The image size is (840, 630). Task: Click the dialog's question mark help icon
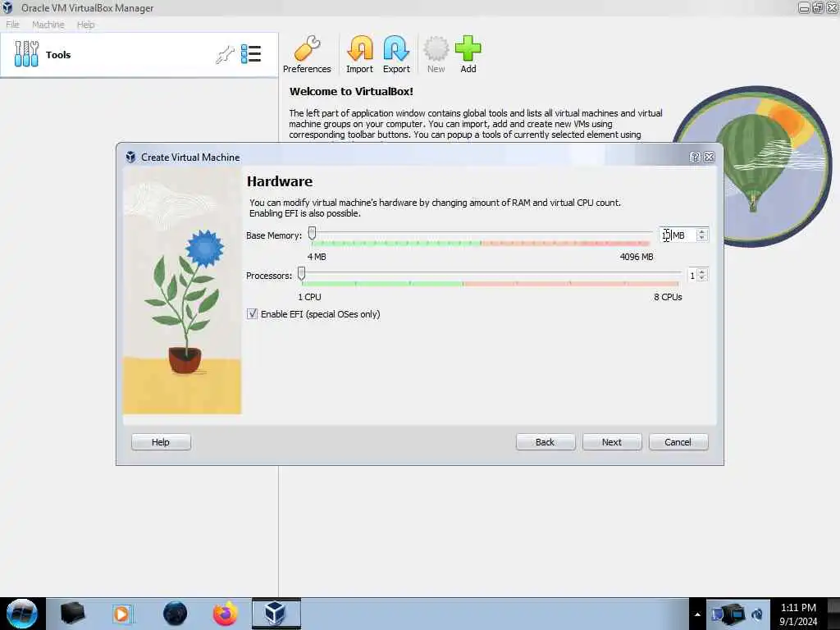click(x=695, y=157)
